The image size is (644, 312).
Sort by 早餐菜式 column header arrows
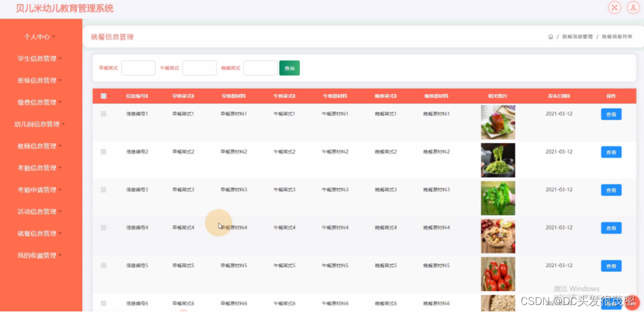193,96
